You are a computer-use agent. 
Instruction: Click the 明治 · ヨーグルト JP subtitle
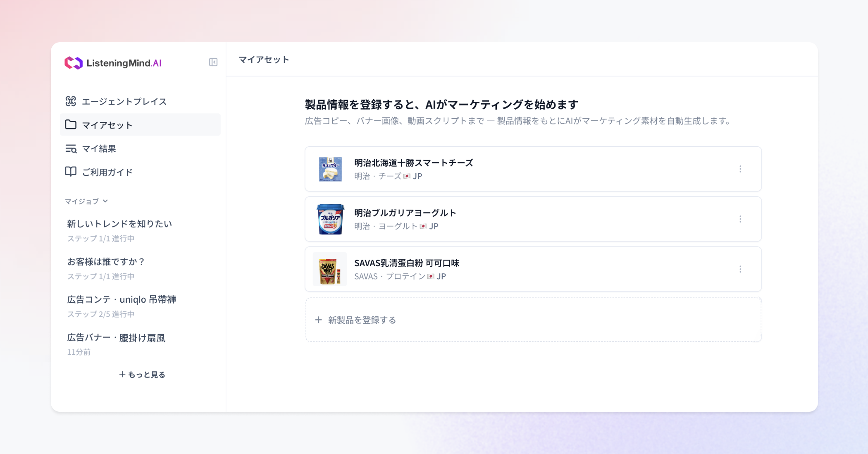click(396, 226)
